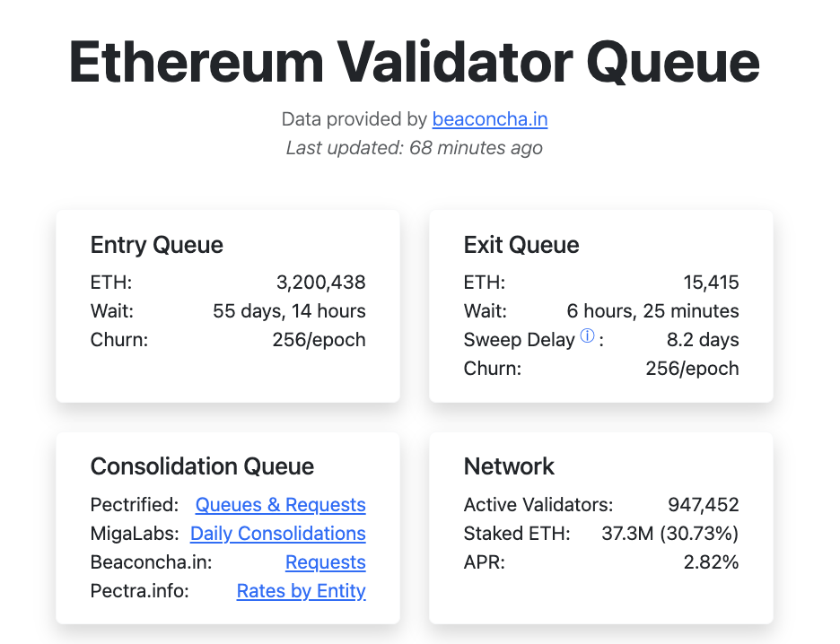
Task: Open Pectrified's Queues & Requests page
Action: click(x=280, y=505)
